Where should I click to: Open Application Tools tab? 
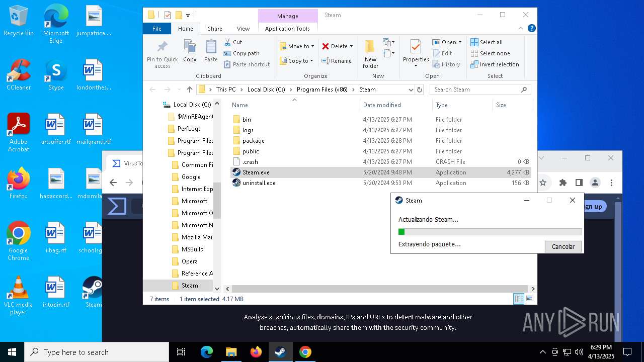click(287, 29)
